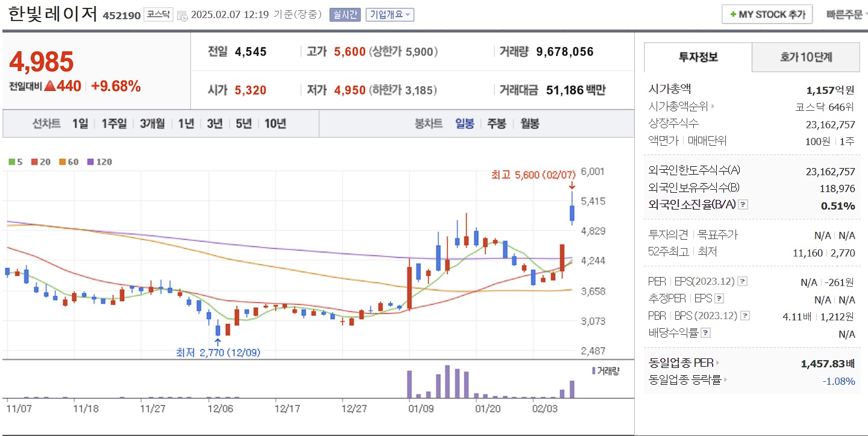Select the 1일 line chart period
868x436 pixels.
coord(80,123)
